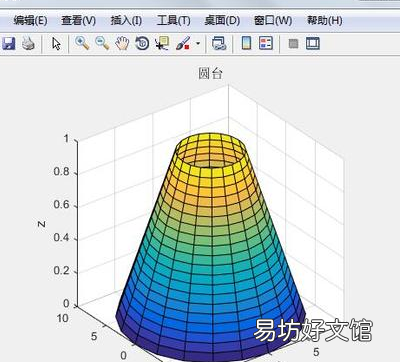This screenshot has height=362, width=400.
Task: Click the plot title 圆台
Action: click(x=210, y=73)
